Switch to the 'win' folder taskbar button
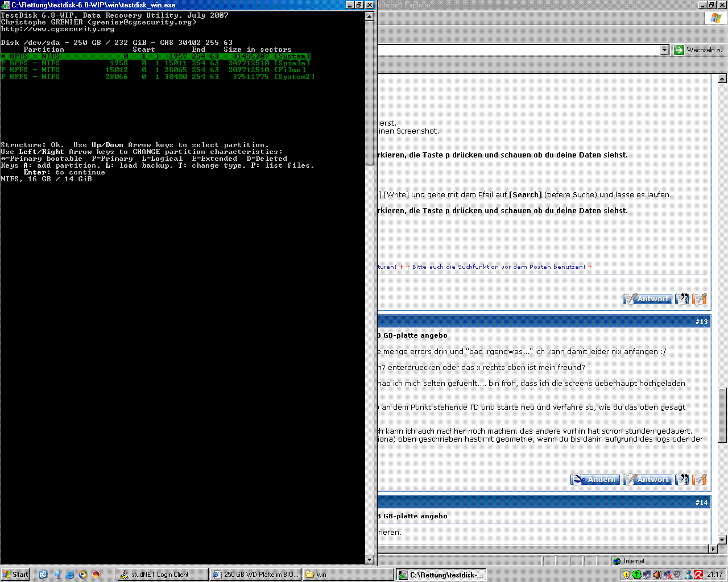 pos(348,575)
